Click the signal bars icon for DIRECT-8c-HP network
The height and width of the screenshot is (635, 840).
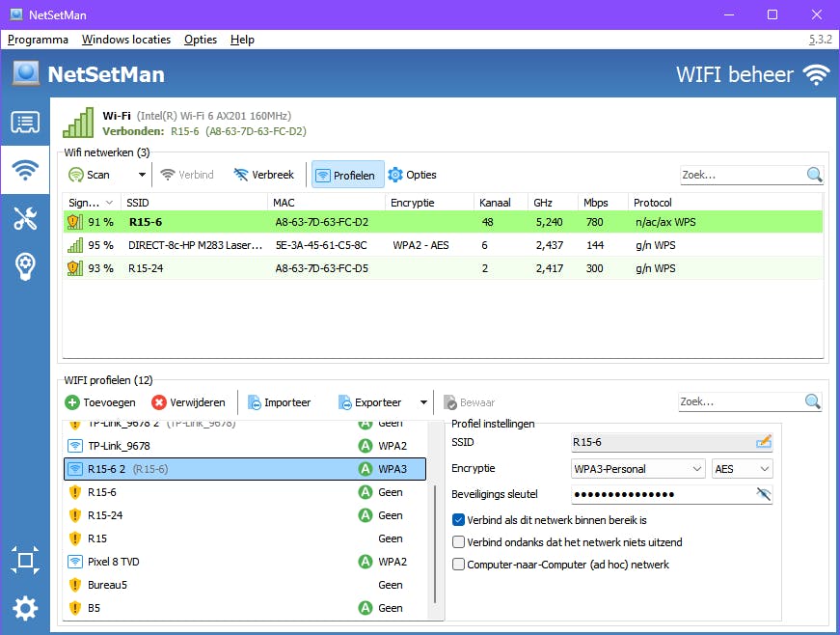pyautogui.click(x=75, y=245)
